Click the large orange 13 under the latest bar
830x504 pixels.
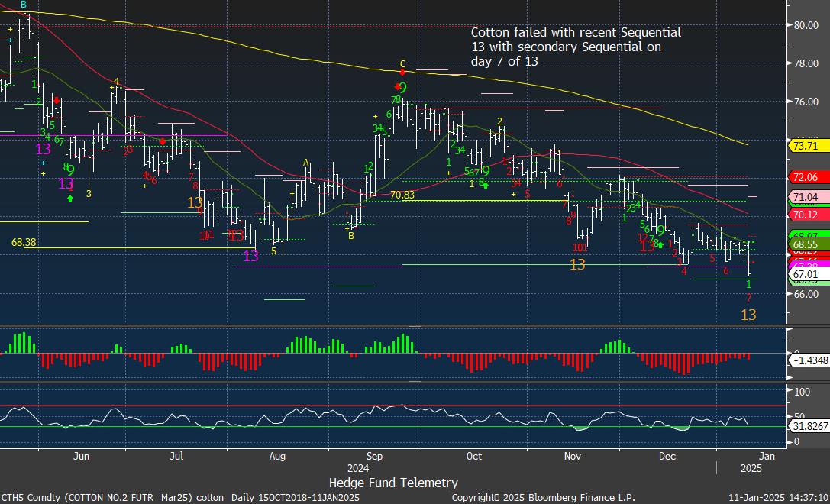[x=749, y=315]
